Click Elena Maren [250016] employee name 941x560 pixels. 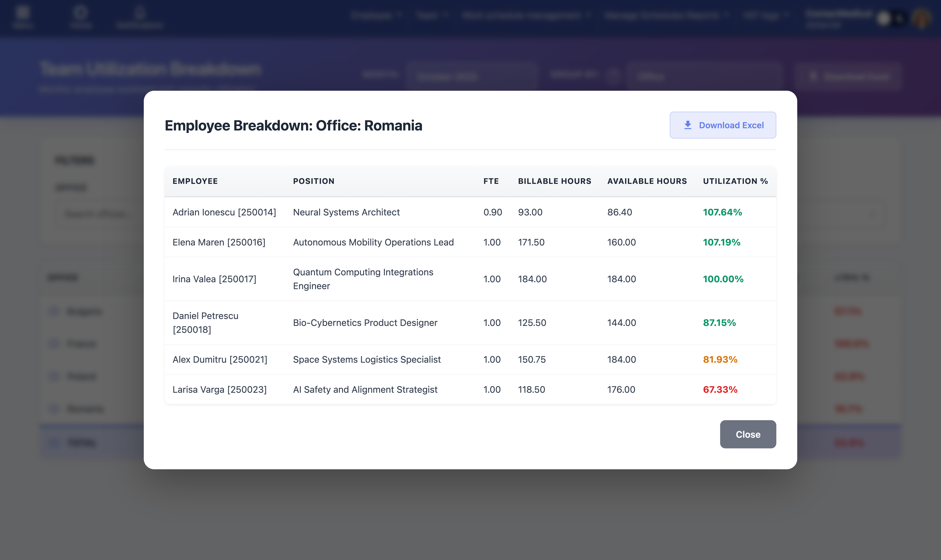click(x=219, y=242)
